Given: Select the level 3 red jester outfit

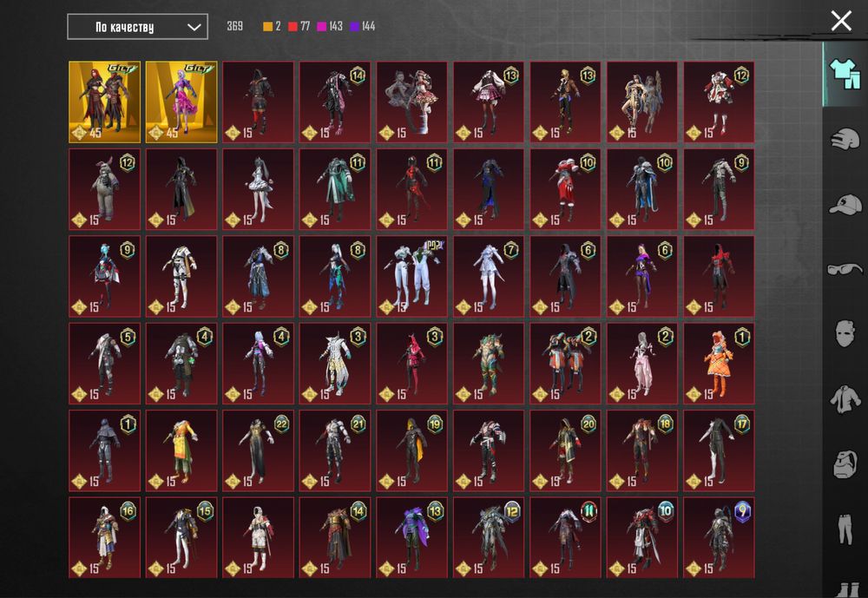Looking at the screenshot, I should 411,364.
